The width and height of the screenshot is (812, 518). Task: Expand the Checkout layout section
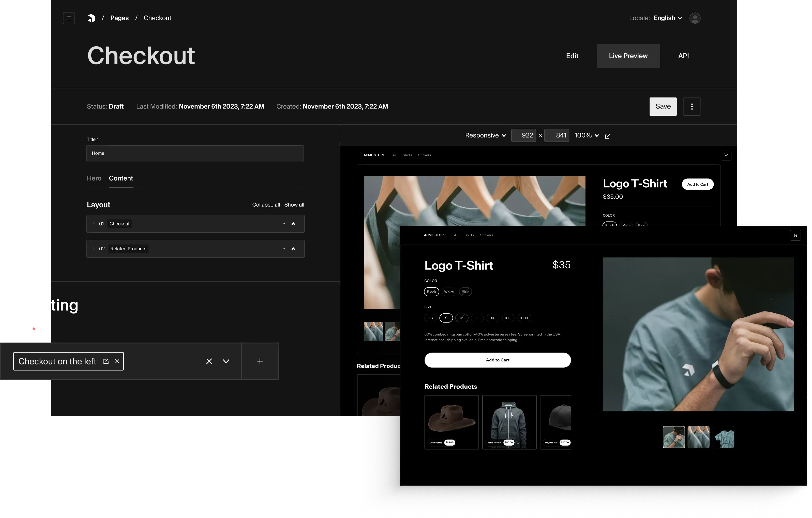click(294, 223)
